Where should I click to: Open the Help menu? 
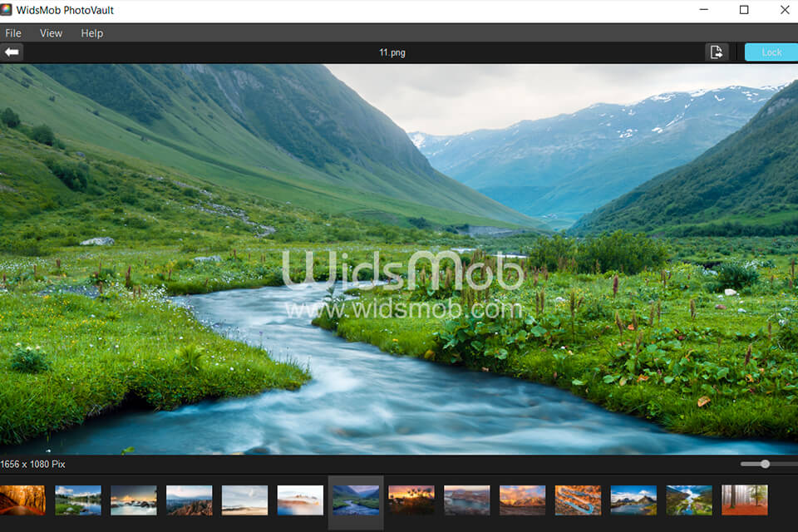(x=91, y=33)
